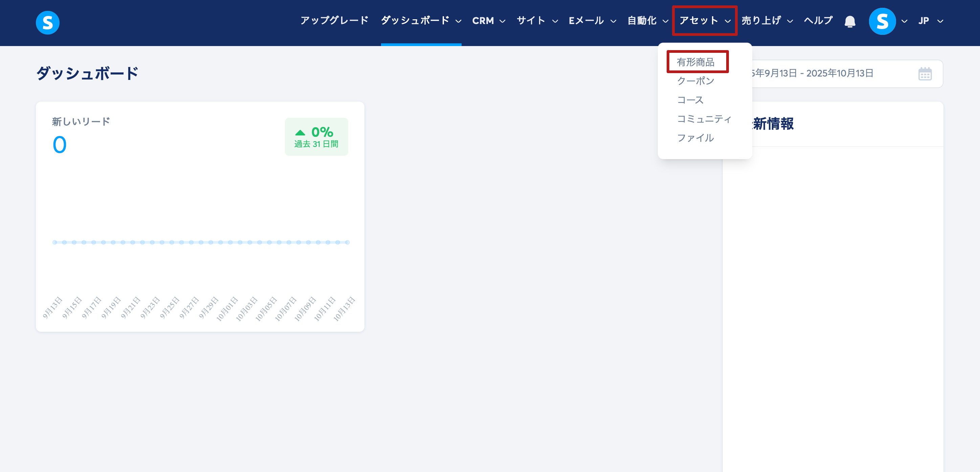Click the green 0% trend badge

click(316, 137)
